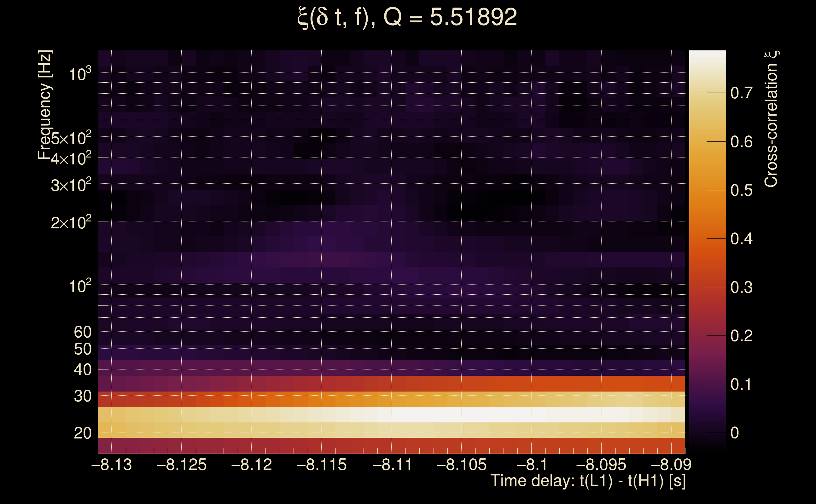The image size is (816, 504).
Task: Click the -8.13 x-axis tick label
Action: click(112, 465)
